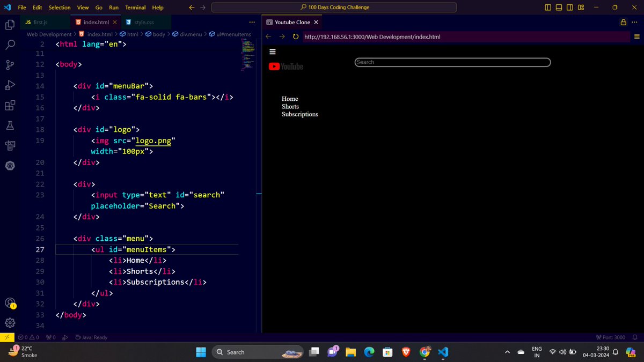Go back in the preview browser
644x362 pixels.
pyautogui.click(x=269, y=36)
